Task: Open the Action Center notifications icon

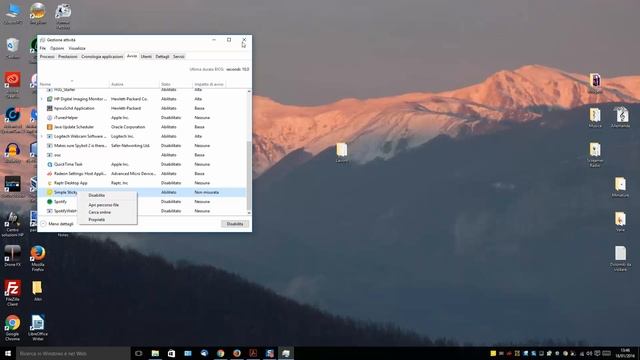Action: pyautogui.click(x=597, y=353)
